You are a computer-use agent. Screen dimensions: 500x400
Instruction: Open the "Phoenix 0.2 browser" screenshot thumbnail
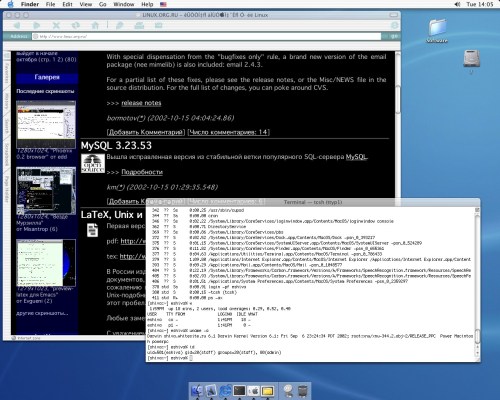pyautogui.click(x=46, y=124)
